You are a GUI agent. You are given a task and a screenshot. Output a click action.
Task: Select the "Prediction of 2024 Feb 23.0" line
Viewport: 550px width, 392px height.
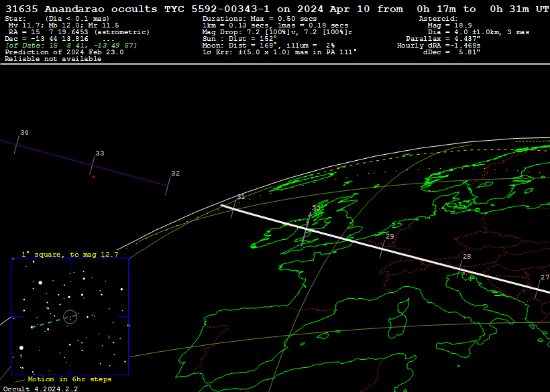coord(64,52)
